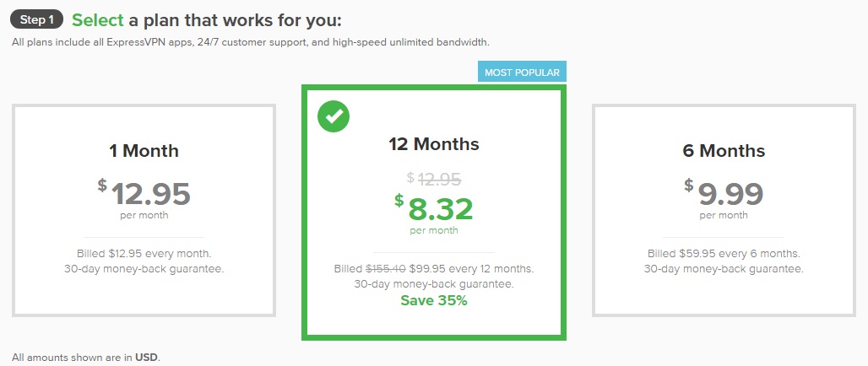The image size is (868, 366).
Task: Click the Billed $12.95 every month text
Action: pos(144,254)
